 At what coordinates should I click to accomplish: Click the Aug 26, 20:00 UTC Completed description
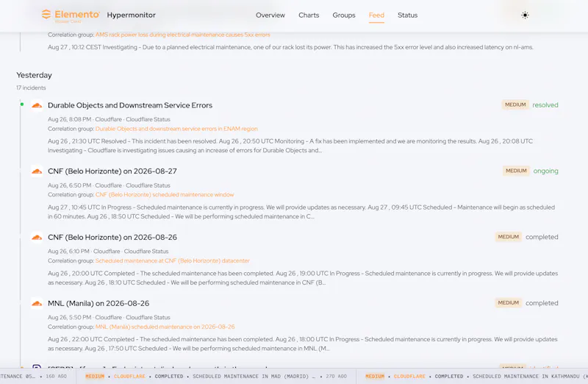(x=303, y=278)
